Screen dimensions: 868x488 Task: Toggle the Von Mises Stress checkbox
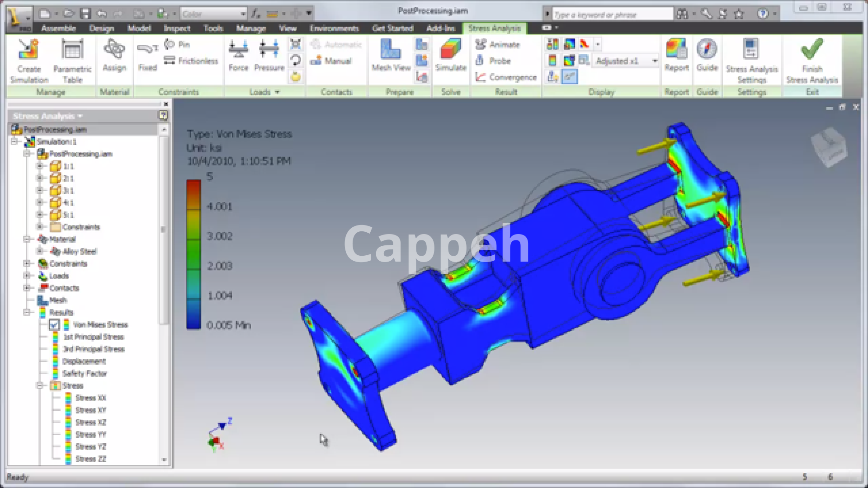(x=54, y=325)
